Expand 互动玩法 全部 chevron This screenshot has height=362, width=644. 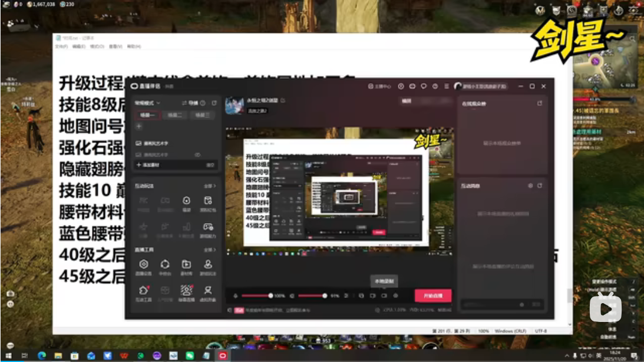coord(209,186)
